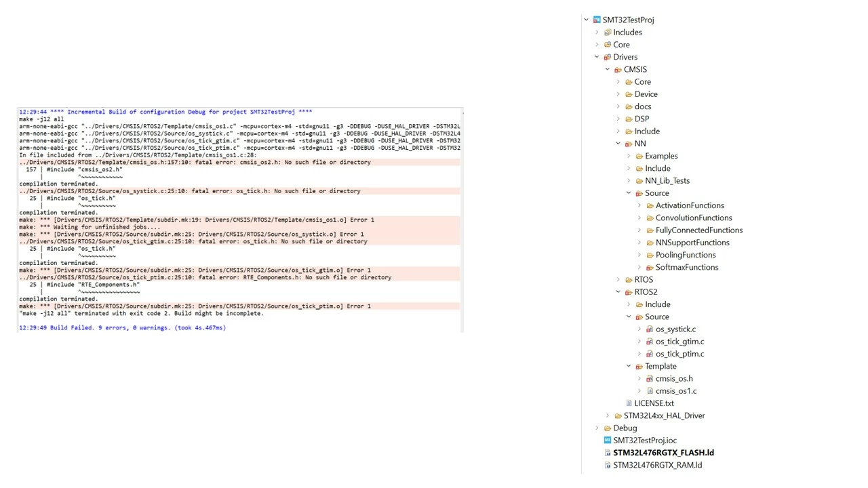The image size is (868, 488).
Task: Select the Core folder under CMSIS
Action: tap(643, 82)
